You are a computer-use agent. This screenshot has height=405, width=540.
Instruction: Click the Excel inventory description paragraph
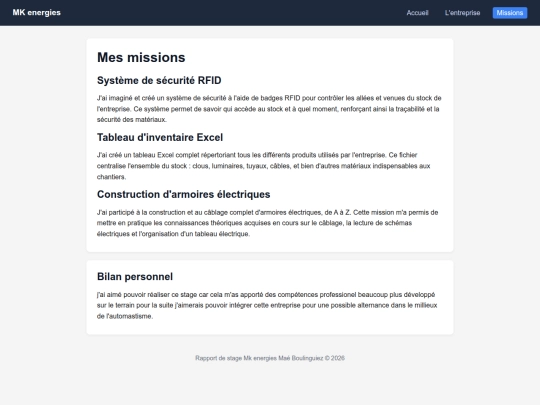(x=264, y=166)
